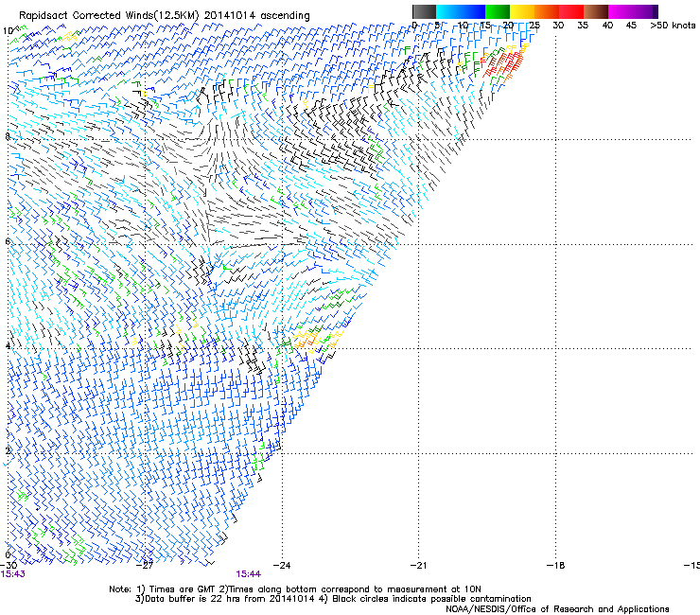Click the '-18' longitude axis label
The image size is (700, 615).
pyautogui.click(x=555, y=565)
